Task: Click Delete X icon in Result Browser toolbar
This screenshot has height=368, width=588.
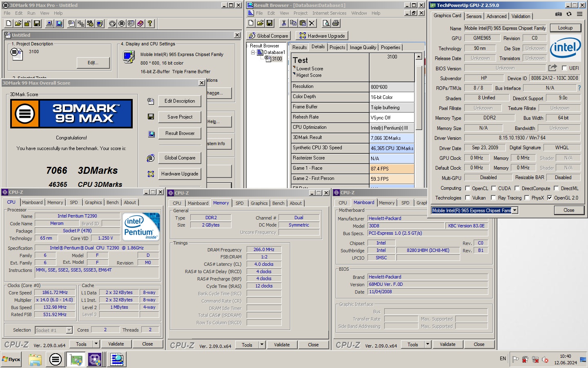Action: 312,23
